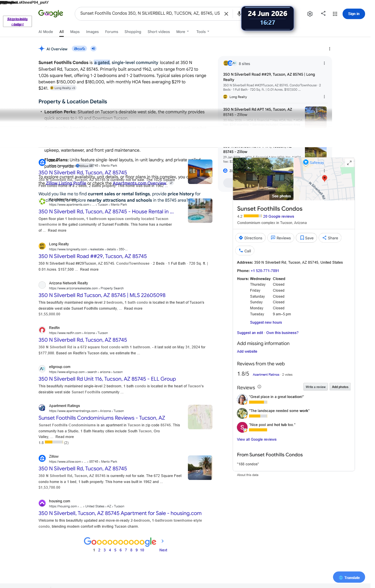This screenshot has width=375, height=588.
Task: Get Directions to Sunset Foothills Condos
Action: [x=251, y=238]
